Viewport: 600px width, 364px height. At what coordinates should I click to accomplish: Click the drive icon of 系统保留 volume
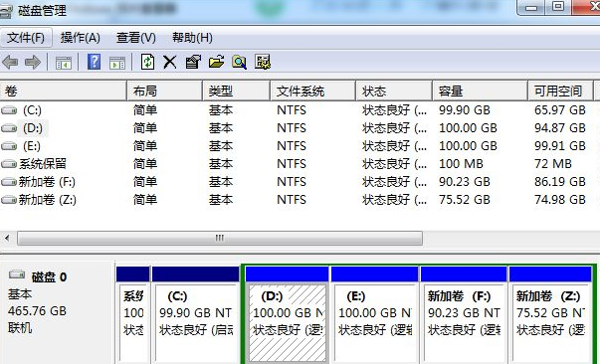tap(9, 164)
